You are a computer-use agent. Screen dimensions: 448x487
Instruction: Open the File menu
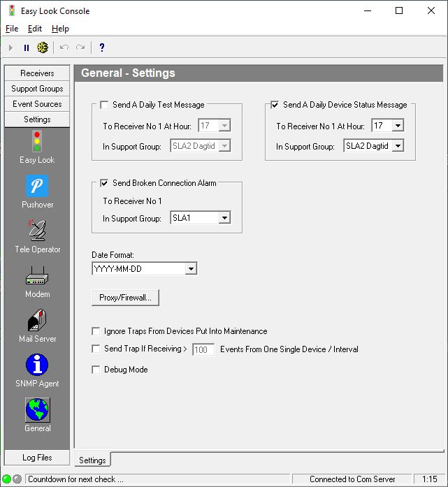click(x=12, y=29)
